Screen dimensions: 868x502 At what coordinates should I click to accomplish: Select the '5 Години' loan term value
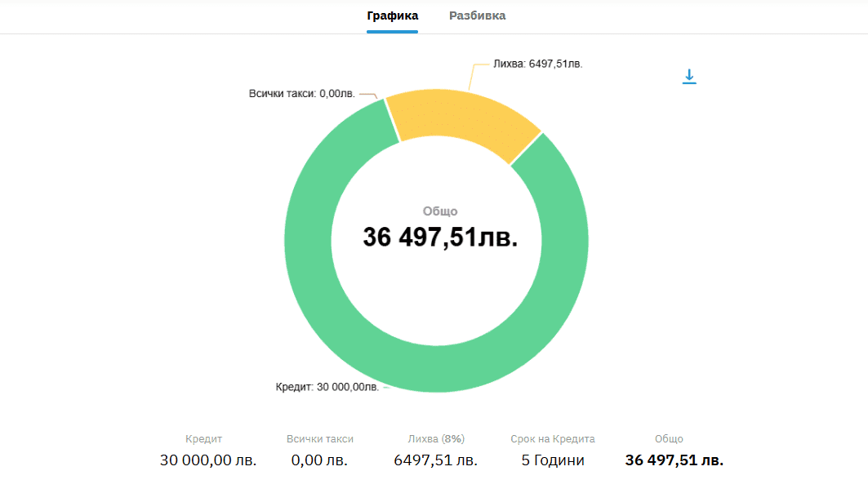point(553,460)
